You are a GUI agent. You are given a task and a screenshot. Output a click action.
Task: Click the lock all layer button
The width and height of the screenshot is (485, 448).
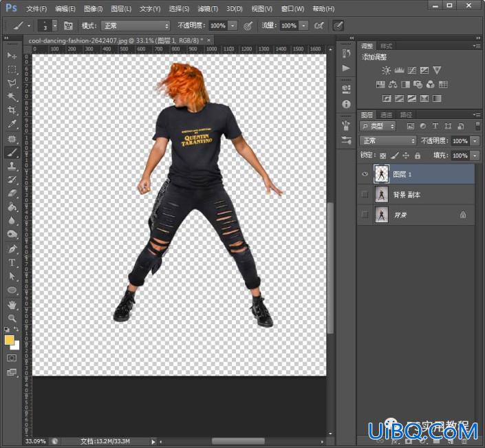(x=418, y=156)
